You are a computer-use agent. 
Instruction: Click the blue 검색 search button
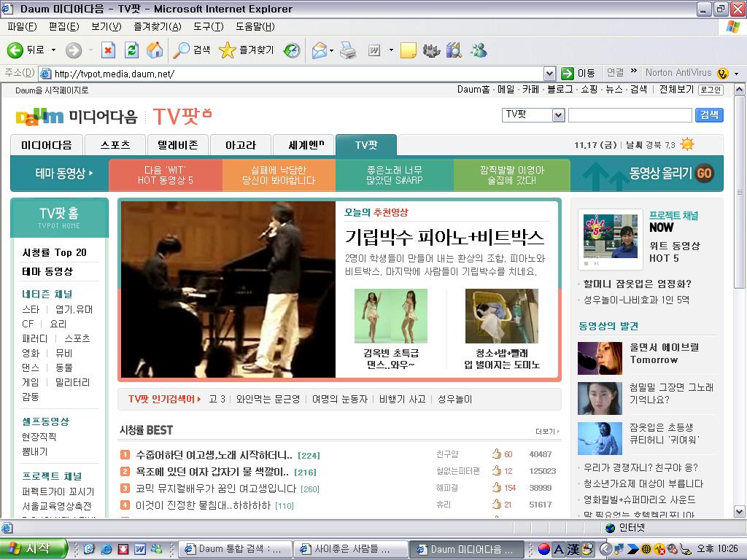click(x=709, y=114)
